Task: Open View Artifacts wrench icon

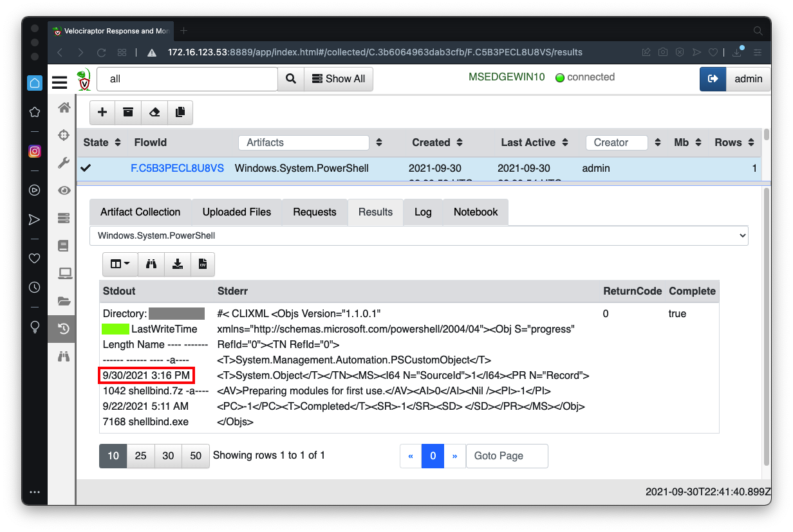Action: pyautogui.click(x=64, y=163)
